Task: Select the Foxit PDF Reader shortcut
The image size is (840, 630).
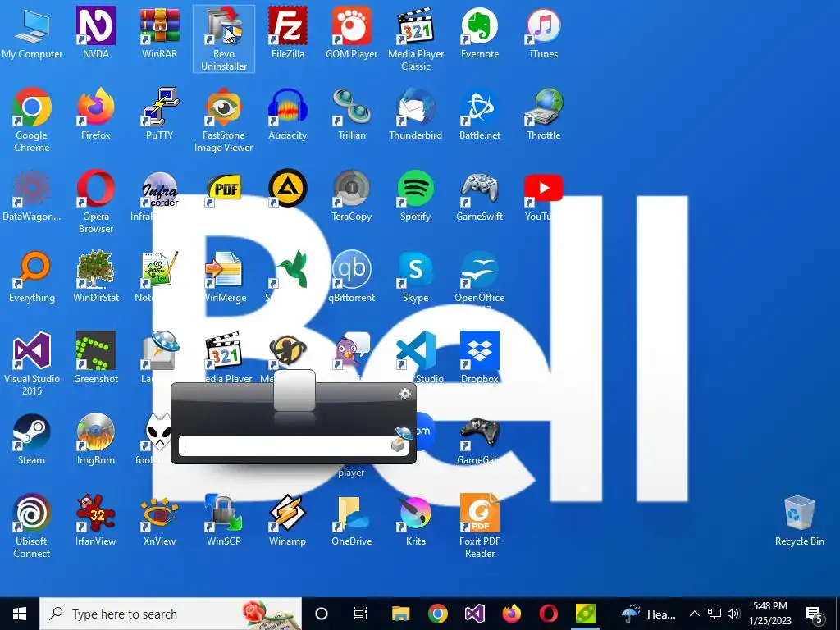Action: click(479, 527)
